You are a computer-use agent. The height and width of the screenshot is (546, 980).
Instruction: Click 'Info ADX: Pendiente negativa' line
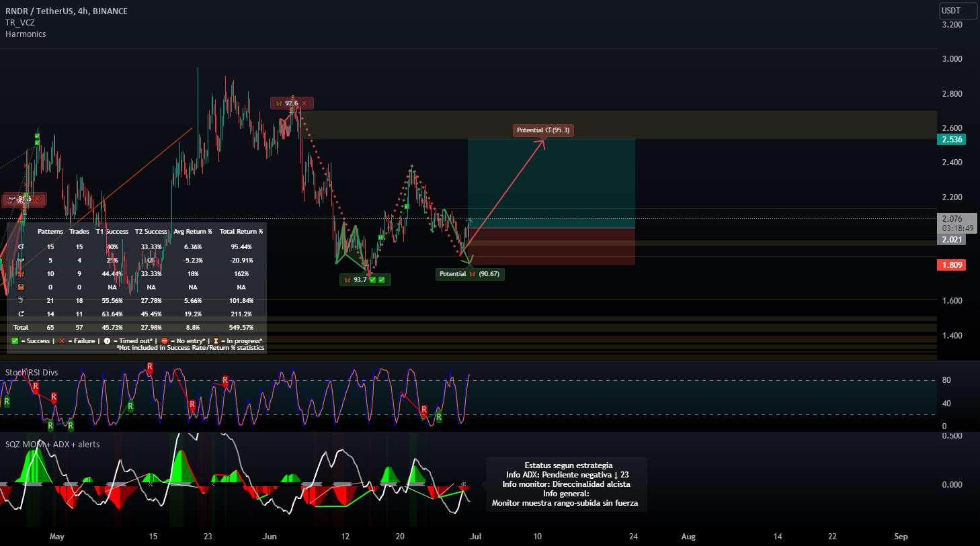(567, 475)
